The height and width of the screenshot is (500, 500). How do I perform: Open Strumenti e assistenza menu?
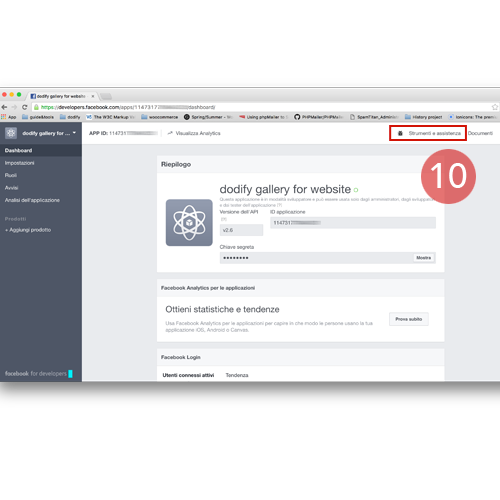[428, 133]
